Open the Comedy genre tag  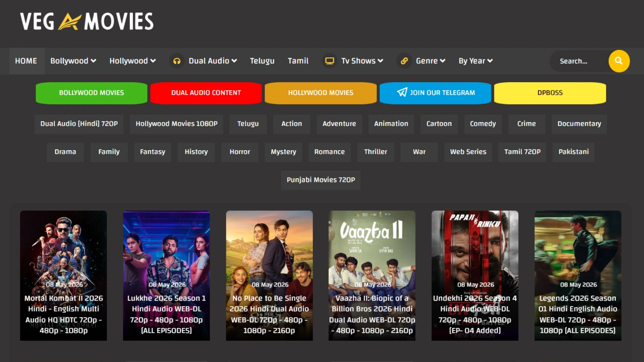tap(483, 124)
